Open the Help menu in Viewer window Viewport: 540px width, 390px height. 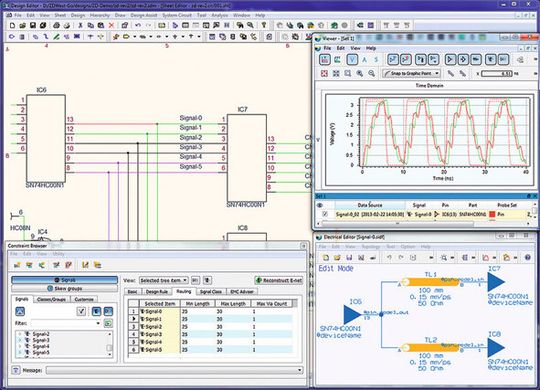click(371, 48)
